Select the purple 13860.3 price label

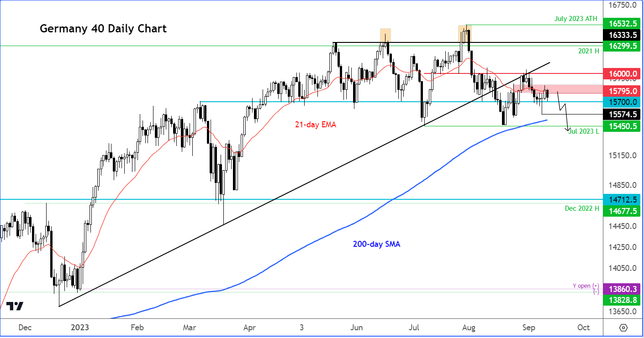pos(623,289)
